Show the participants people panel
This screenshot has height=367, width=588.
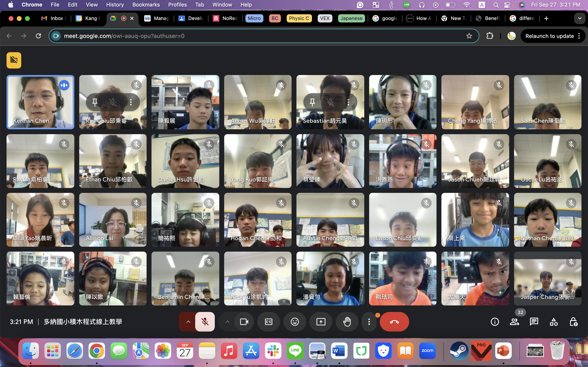pos(514,322)
